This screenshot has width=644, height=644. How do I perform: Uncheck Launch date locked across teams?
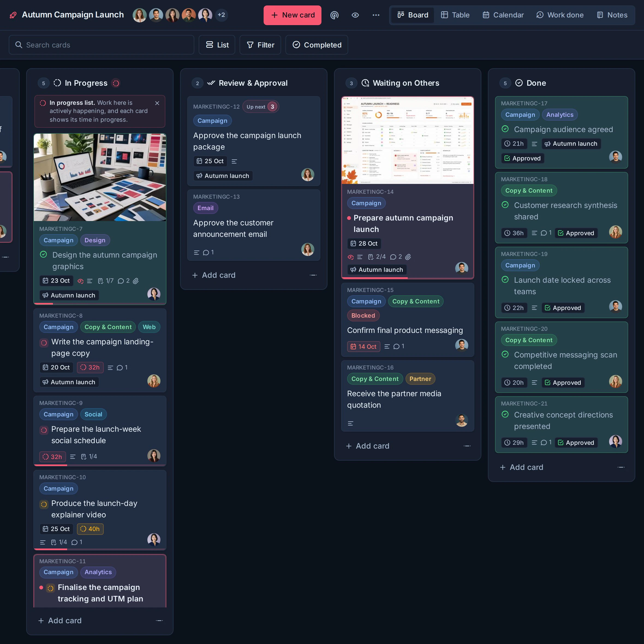pyautogui.click(x=505, y=279)
